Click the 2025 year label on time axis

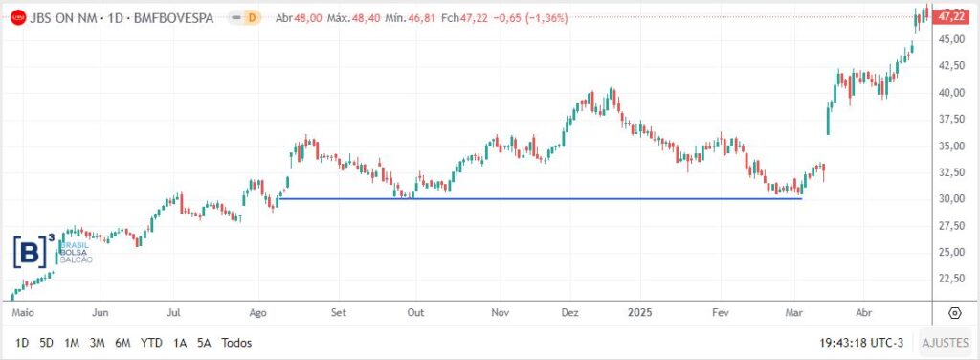(x=640, y=312)
